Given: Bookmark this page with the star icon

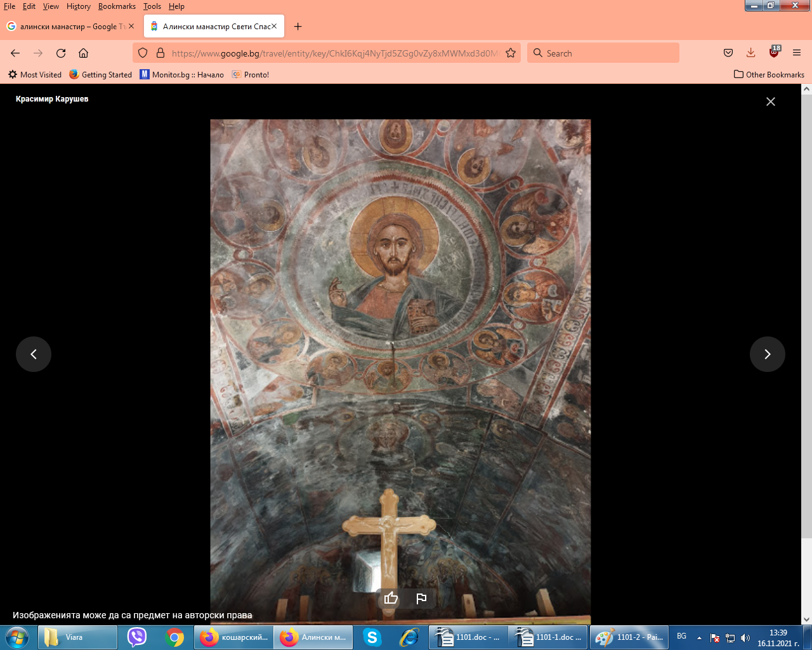Looking at the screenshot, I should tap(511, 53).
